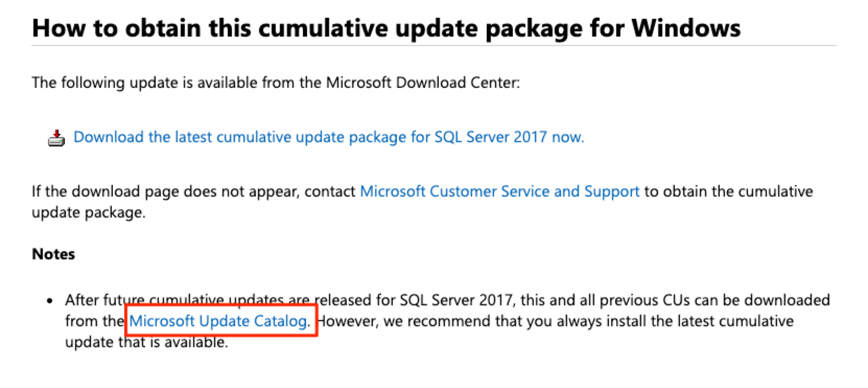Open the Microsoft Update Catalog link
The height and width of the screenshot is (388, 868).
coord(218,321)
